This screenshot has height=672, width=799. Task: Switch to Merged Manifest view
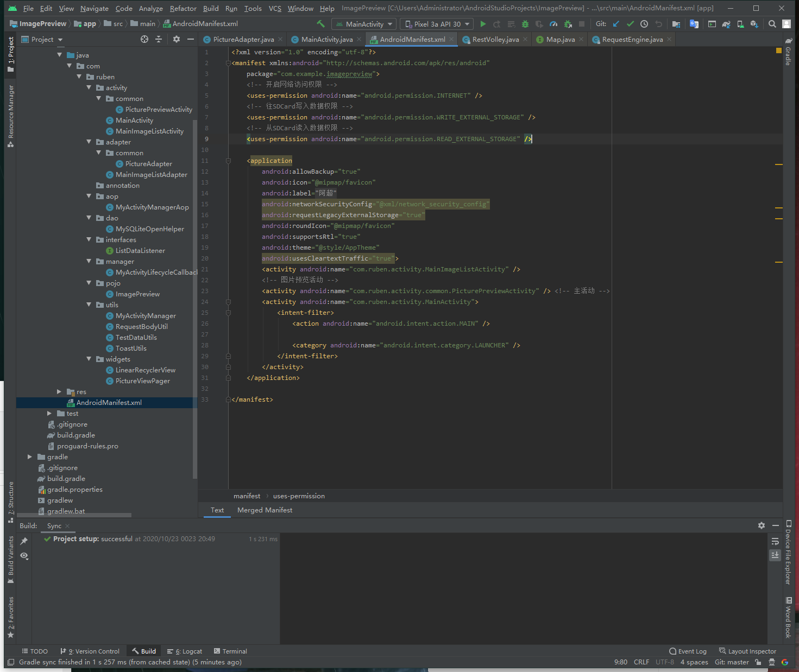(x=265, y=510)
